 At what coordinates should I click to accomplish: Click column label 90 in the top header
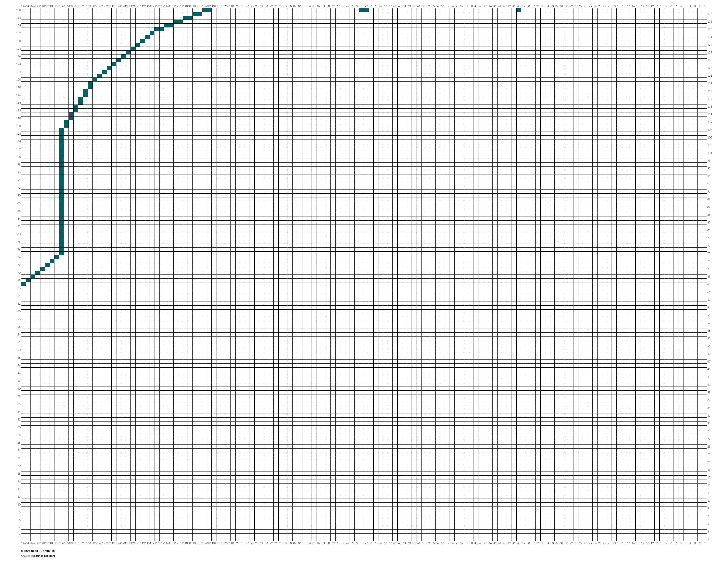click(x=281, y=6)
